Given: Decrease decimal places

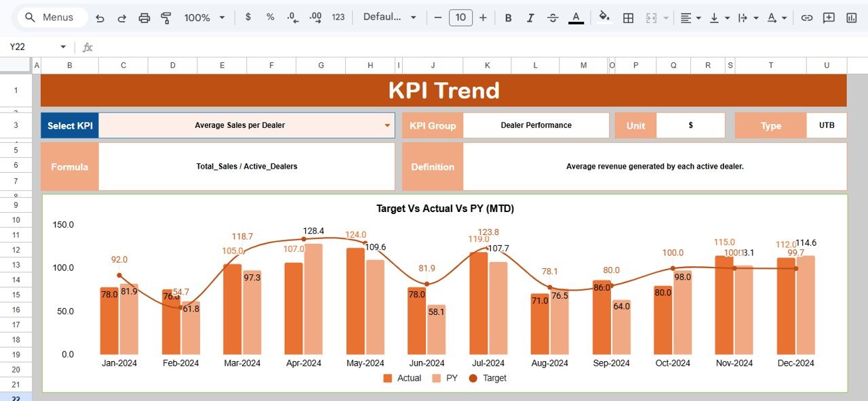Looking at the screenshot, I should click(x=292, y=18).
